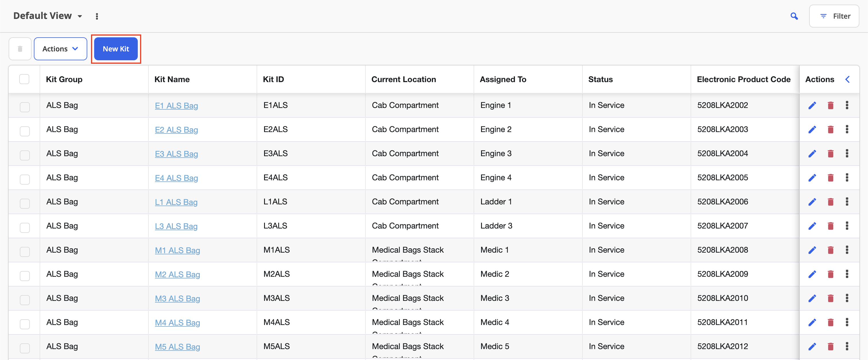Open more options for M5 ALS Bag

click(847, 346)
